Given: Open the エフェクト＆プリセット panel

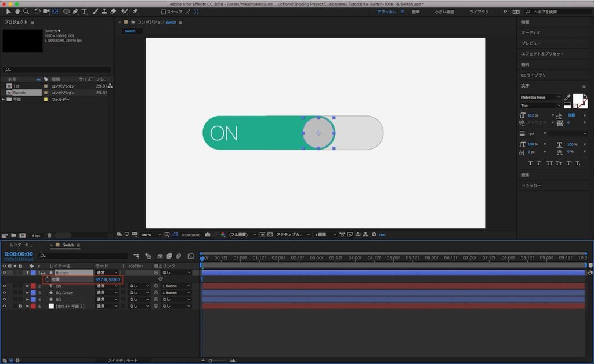Looking at the screenshot, I should [542, 54].
